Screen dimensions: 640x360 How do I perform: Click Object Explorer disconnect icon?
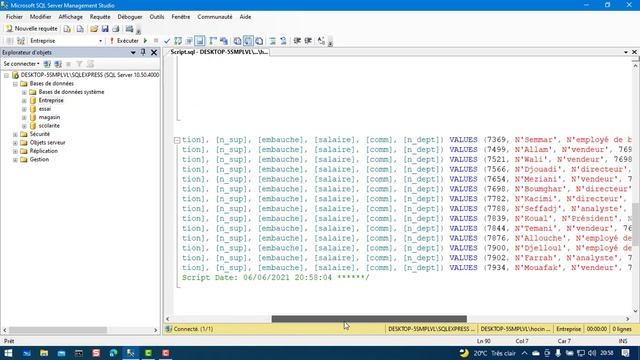[58, 64]
